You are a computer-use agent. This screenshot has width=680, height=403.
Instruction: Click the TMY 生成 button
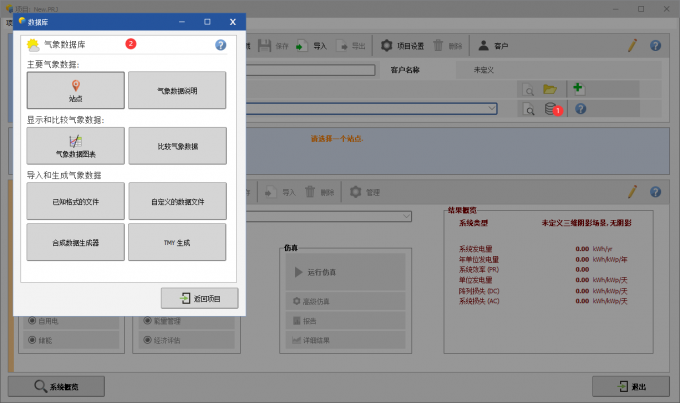(177, 242)
